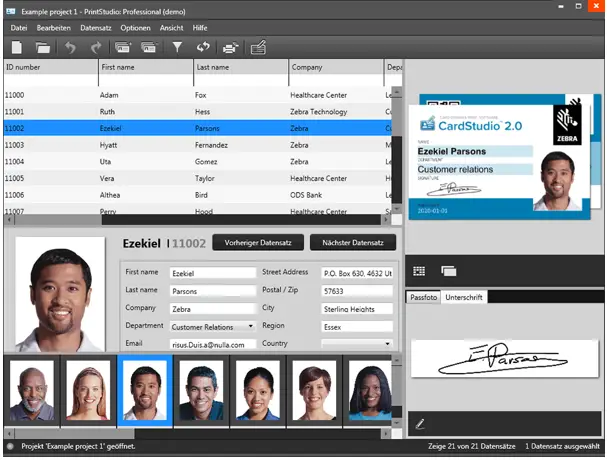The image size is (607, 460).
Task: Open the card design editor icon
Action: point(258,48)
